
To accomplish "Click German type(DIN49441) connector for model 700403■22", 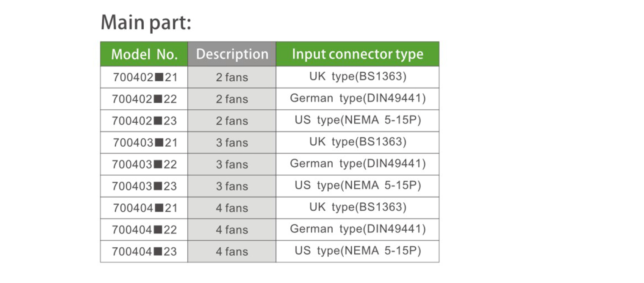I will point(357,164).
